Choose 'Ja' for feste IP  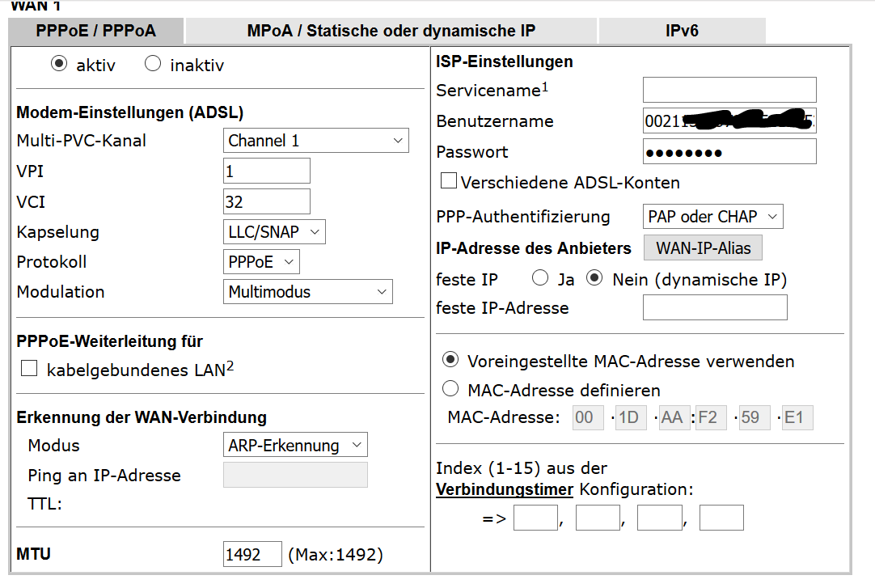[539, 279]
